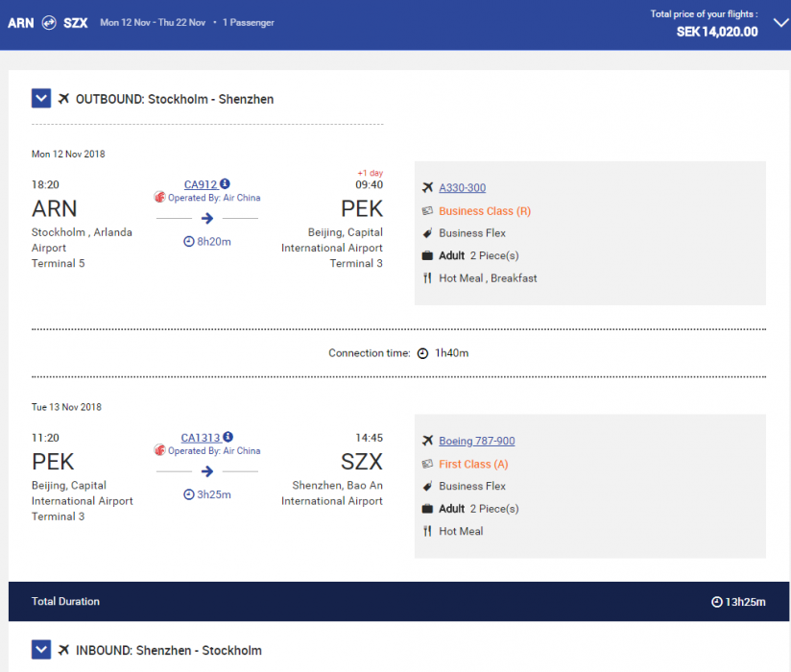Click the ticket icon beside First Class (A)

coord(427,464)
